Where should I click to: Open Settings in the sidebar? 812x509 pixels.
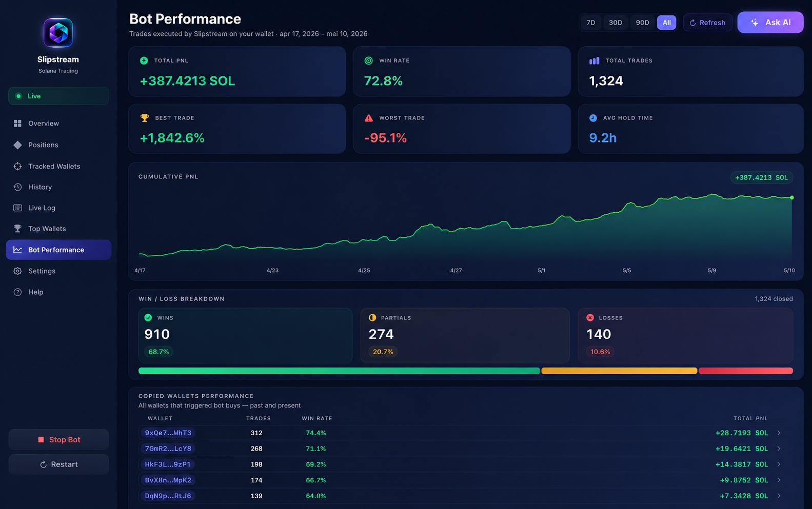pyautogui.click(x=58, y=271)
